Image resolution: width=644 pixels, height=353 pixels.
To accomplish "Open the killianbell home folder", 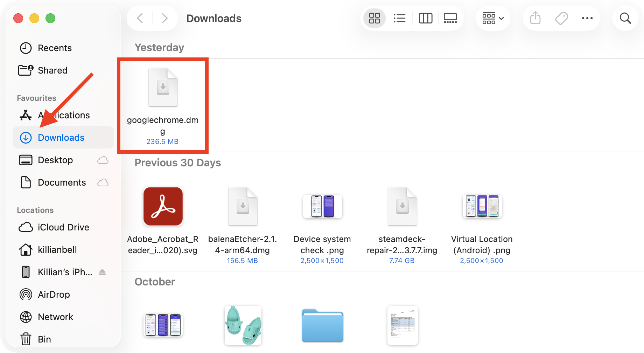I will point(57,250).
